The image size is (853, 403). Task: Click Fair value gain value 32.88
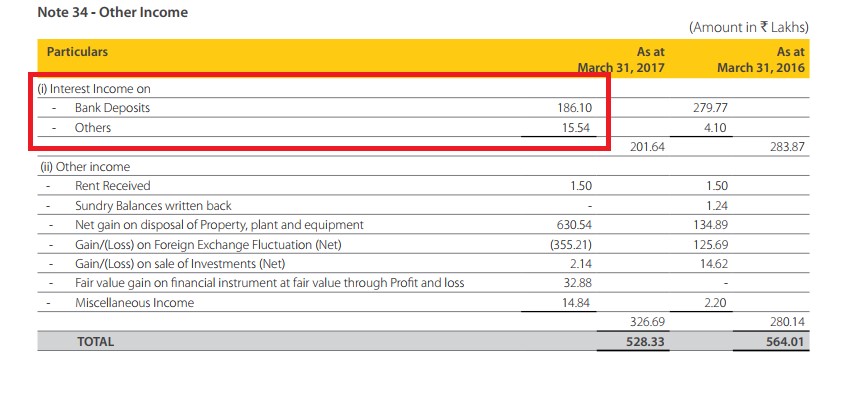coord(577,283)
